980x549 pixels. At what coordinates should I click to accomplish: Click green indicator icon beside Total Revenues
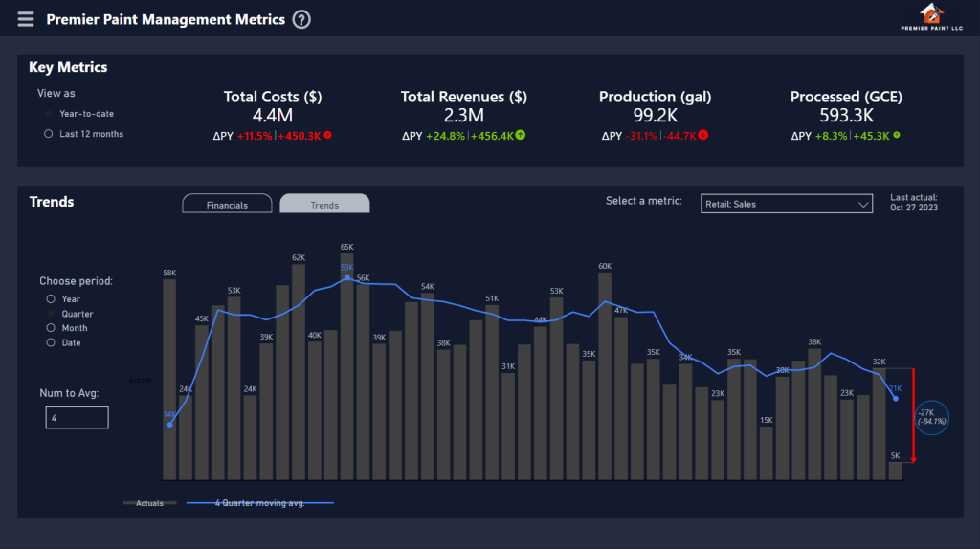click(x=521, y=135)
